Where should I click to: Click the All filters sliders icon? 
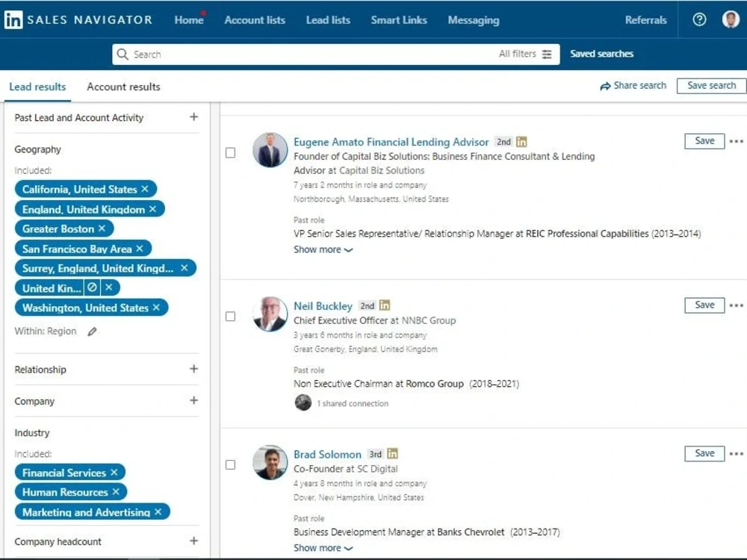pyautogui.click(x=547, y=55)
